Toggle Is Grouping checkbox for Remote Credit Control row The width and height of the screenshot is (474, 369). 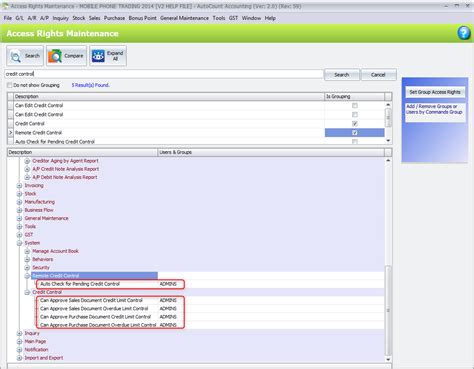coord(355,132)
